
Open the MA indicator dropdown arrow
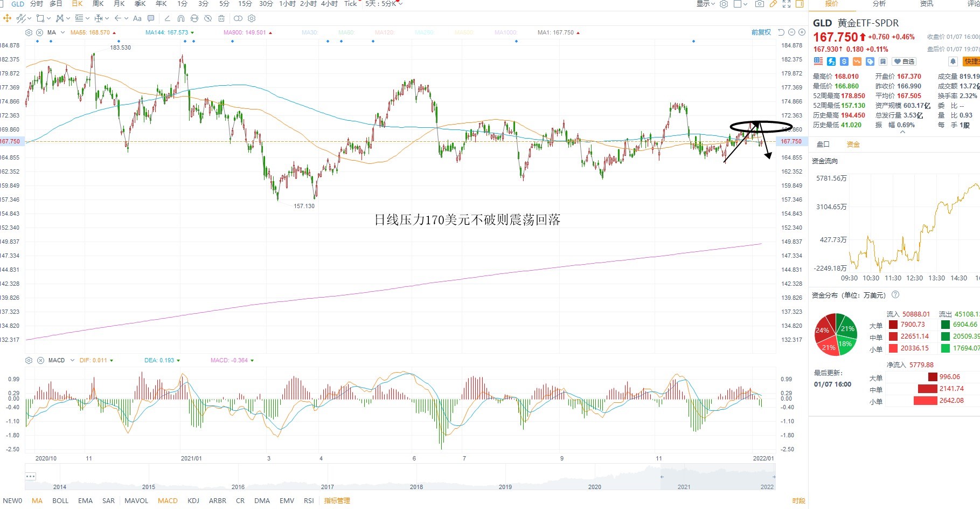point(62,32)
